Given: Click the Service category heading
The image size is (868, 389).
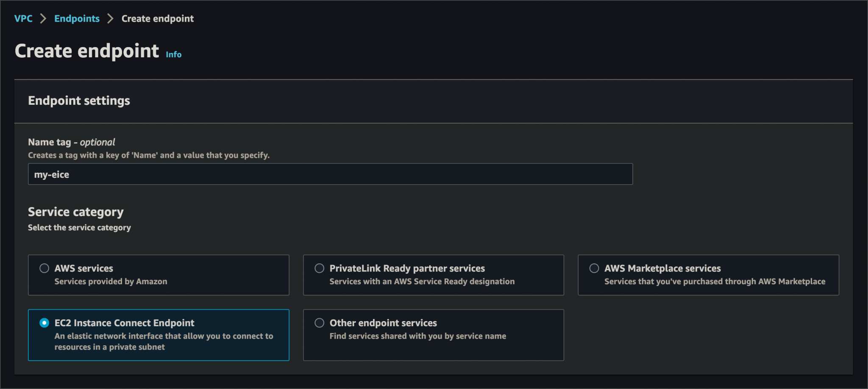Looking at the screenshot, I should pyautogui.click(x=75, y=212).
